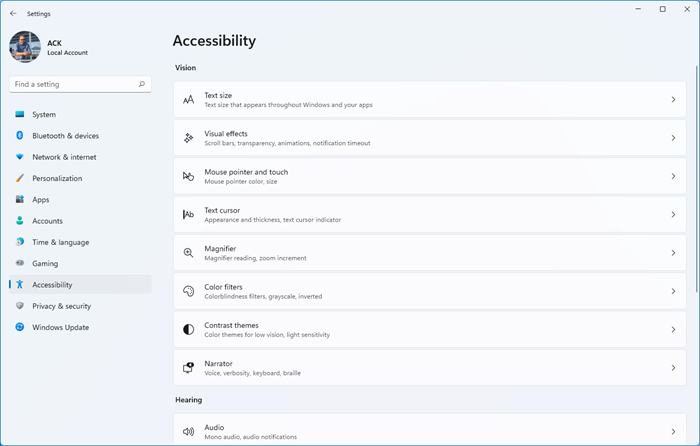The image size is (700, 446).
Task: Open Text size via its right chevron
Action: tap(673, 100)
